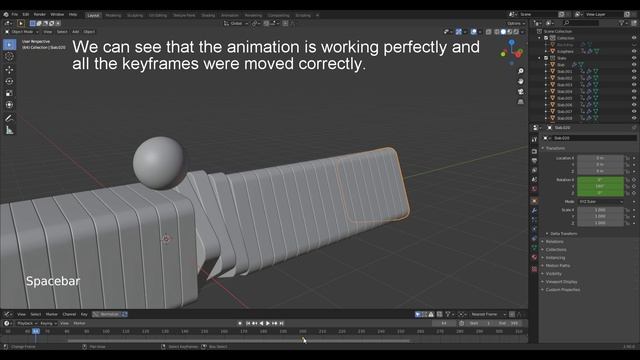Viewport: 640px width, 360px height.
Task: Open the Physics properties tab icon
Action: point(534,229)
